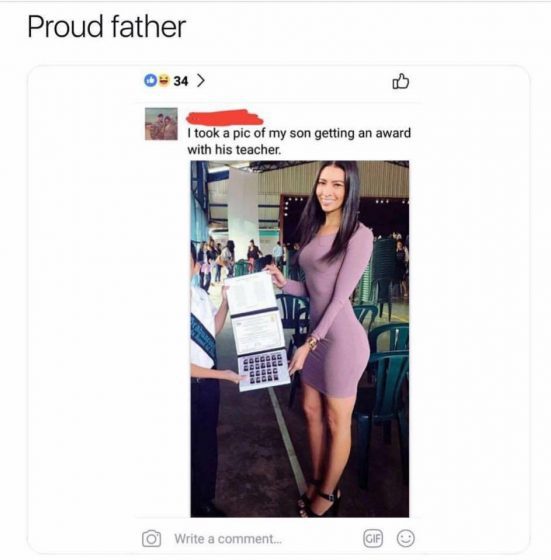
Task: Open the emoji smiley picker
Action: (x=406, y=538)
